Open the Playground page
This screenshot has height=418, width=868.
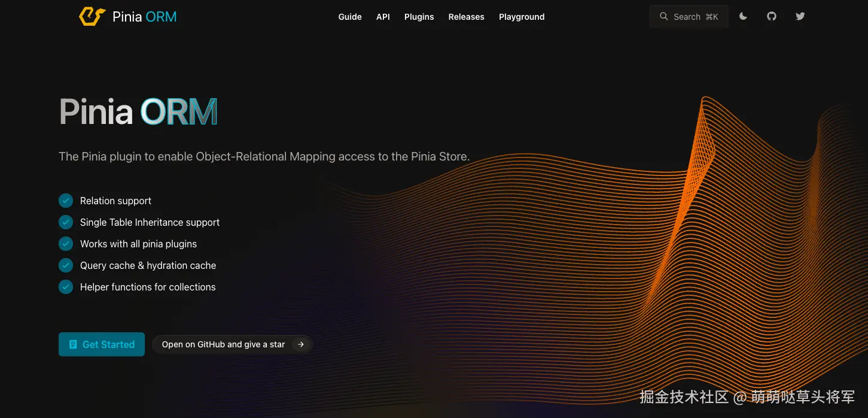coord(521,17)
